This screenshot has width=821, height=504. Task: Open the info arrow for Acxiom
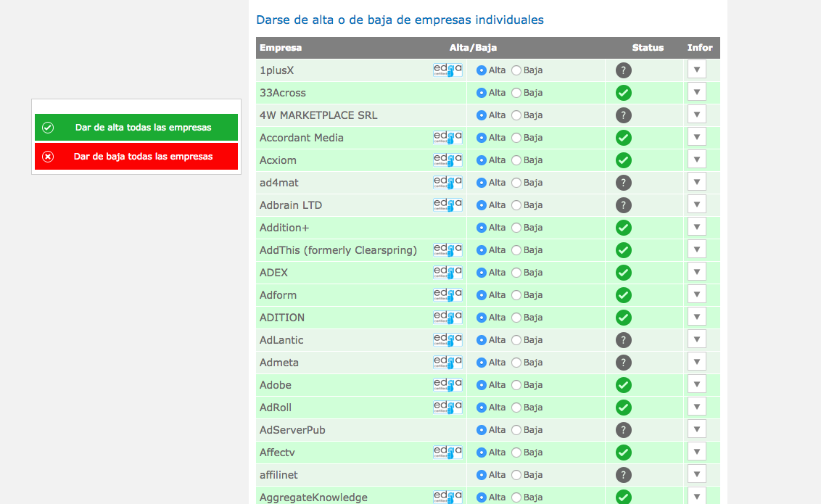click(x=697, y=160)
